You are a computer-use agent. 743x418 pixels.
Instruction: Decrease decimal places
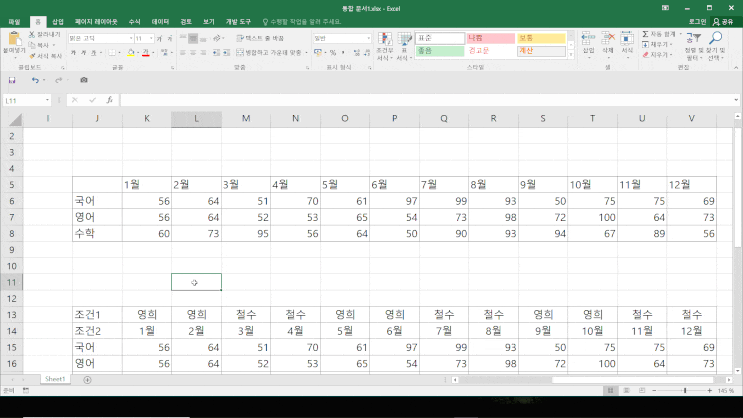(367, 53)
